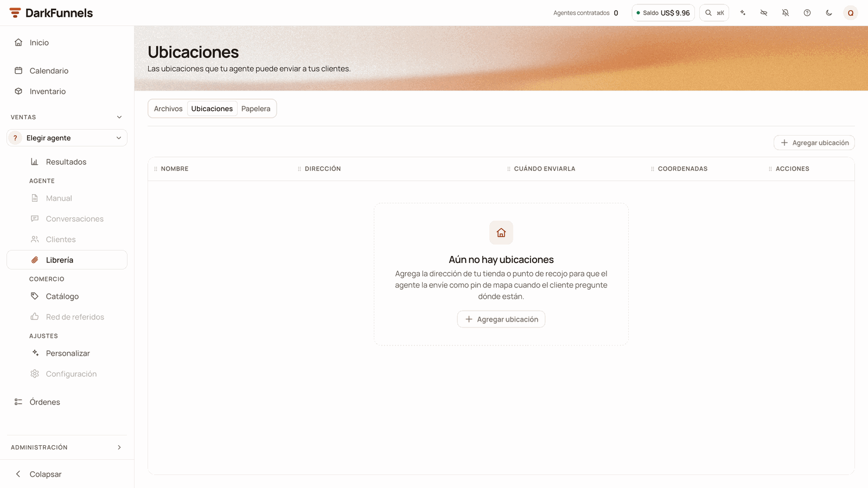The image size is (868, 488).
Task: Expand the ADMINISTRACIÓN section
Action: (x=67, y=447)
